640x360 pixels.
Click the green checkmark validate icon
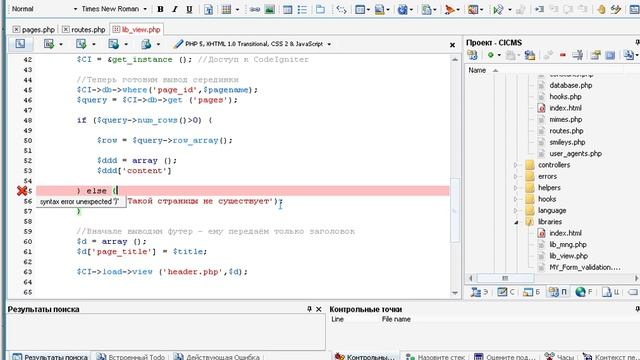coord(498,9)
